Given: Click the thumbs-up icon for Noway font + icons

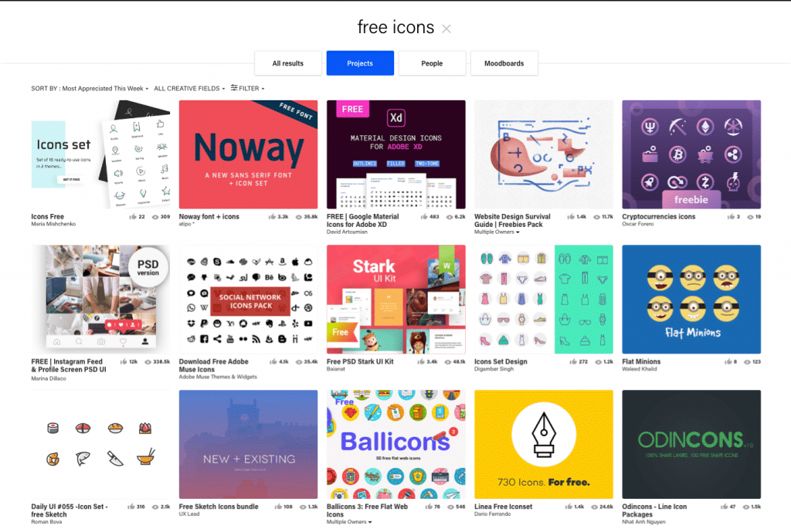Looking at the screenshot, I should coord(272,217).
